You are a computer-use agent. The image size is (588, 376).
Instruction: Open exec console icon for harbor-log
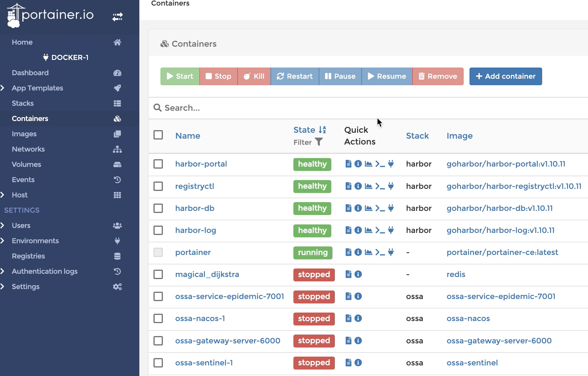(x=380, y=230)
